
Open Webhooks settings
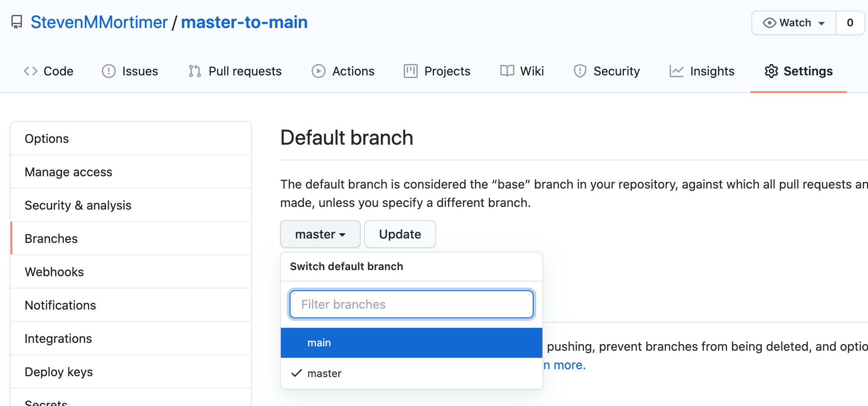pos(54,272)
